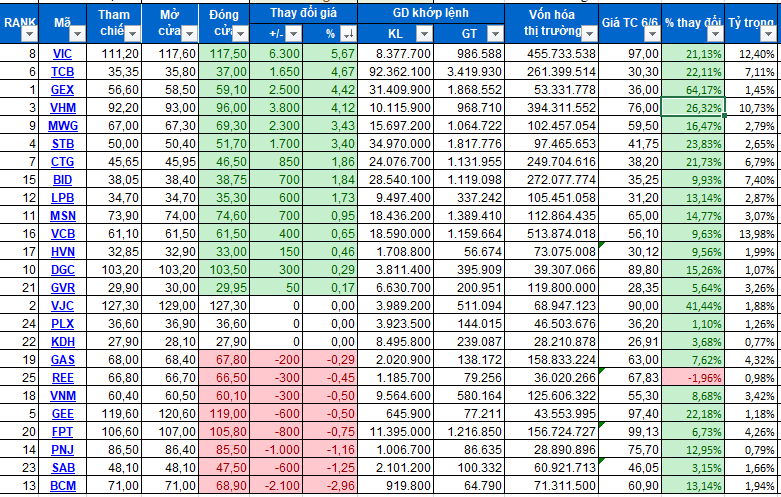This screenshot has height=497, width=781.
Task: Select the highlighted 26,32% cell
Action: coord(693,108)
